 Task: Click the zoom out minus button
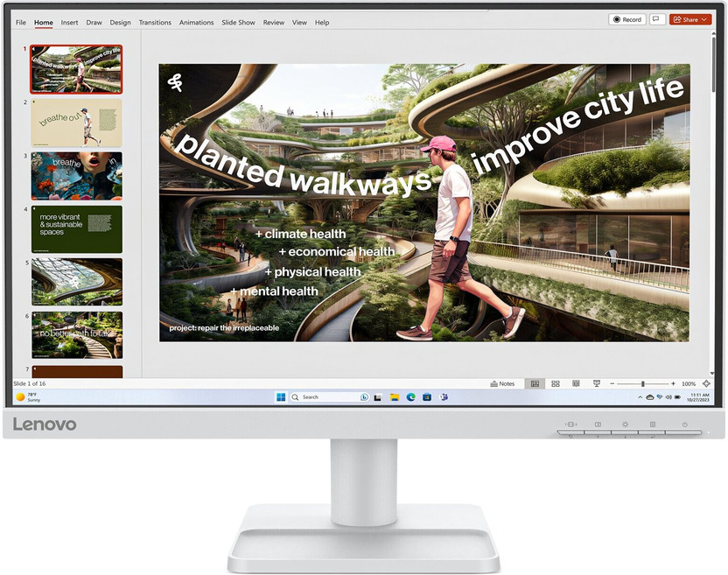(x=612, y=383)
